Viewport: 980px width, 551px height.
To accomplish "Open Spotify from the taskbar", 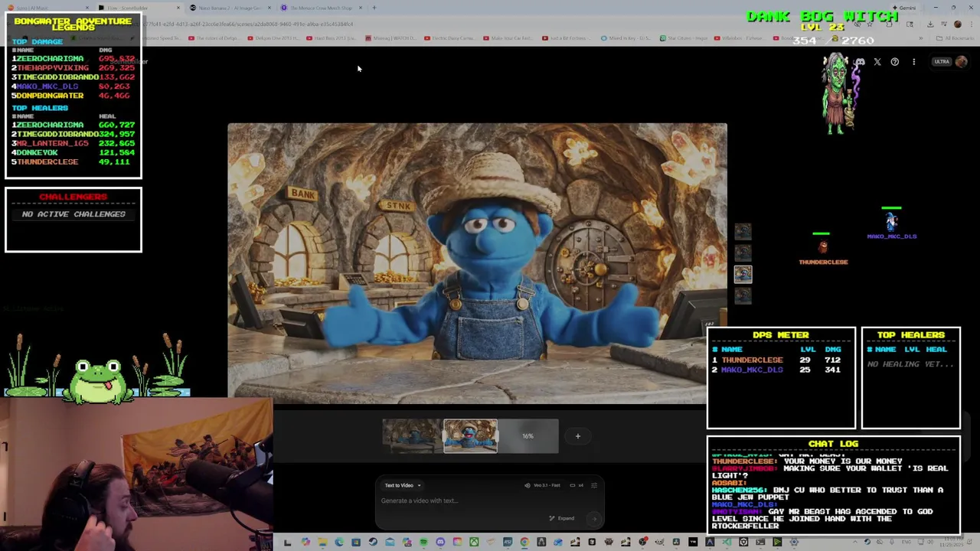I will pyautogui.click(x=423, y=543).
